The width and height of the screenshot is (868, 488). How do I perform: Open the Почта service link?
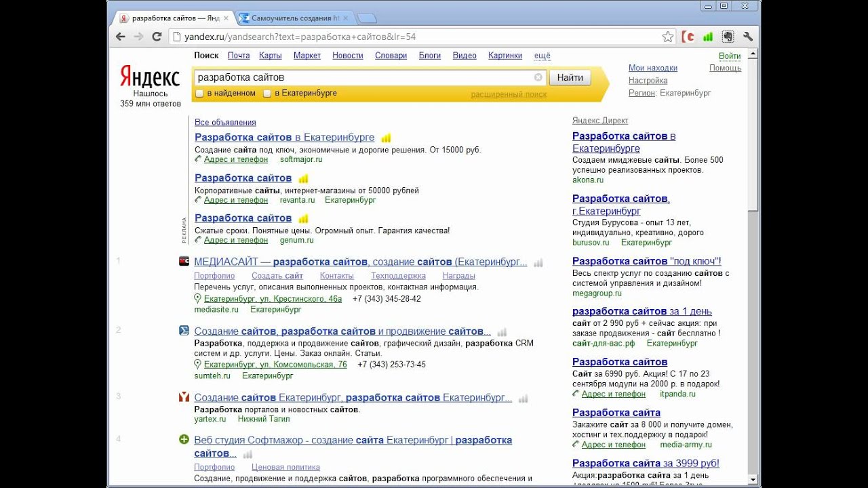pos(239,56)
